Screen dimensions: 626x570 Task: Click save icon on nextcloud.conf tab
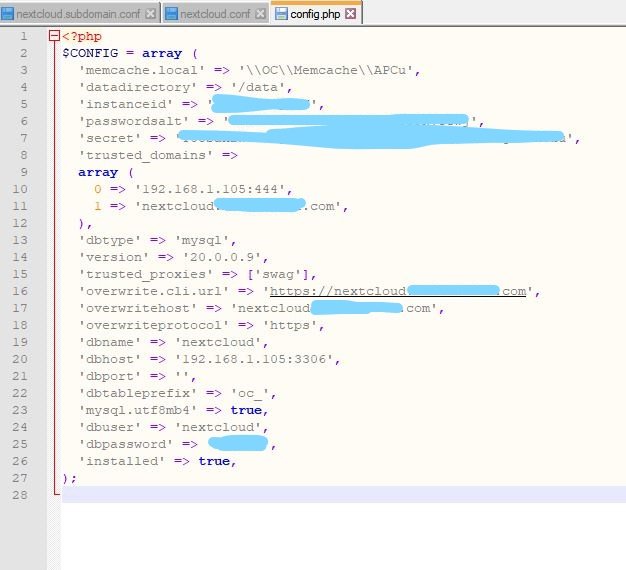171,14
